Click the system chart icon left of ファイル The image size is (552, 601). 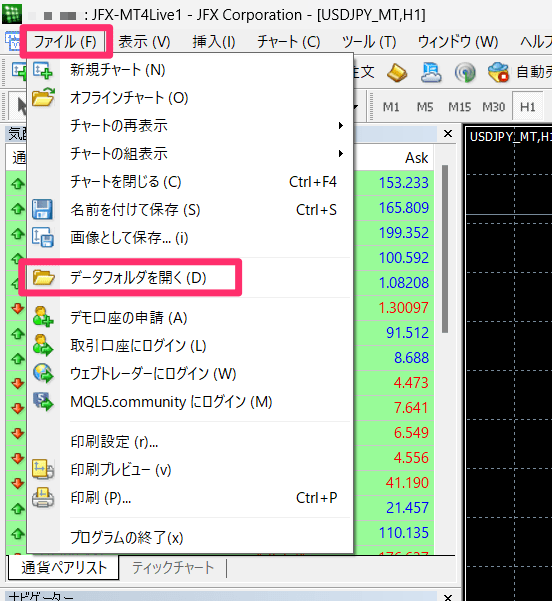pyautogui.click(x=12, y=41)
